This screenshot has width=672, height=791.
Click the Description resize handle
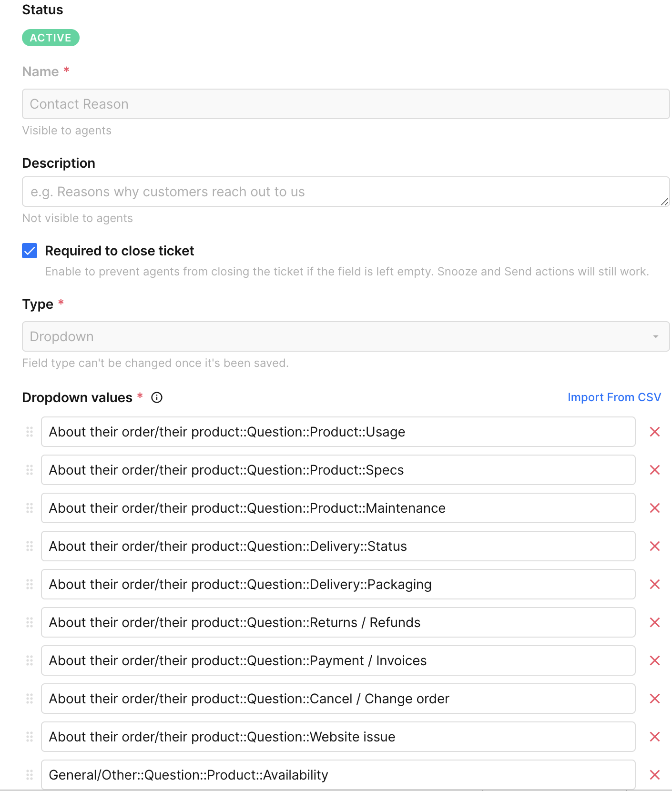click(x=664, y=202)
